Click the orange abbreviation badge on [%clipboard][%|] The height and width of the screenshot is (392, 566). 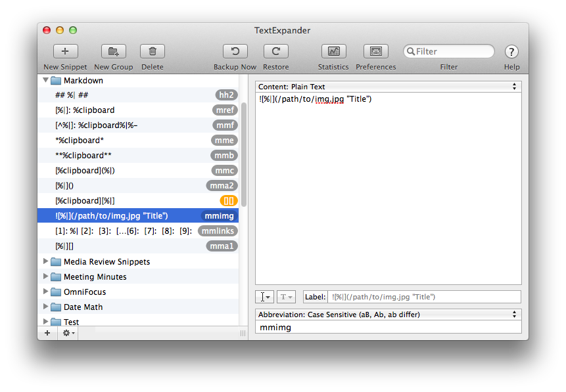tap(229, 201)
